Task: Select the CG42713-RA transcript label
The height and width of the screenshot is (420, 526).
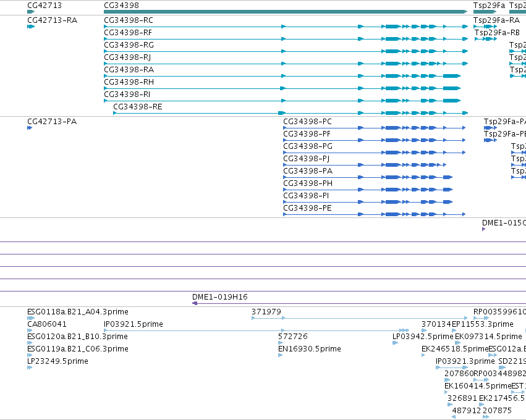Action: 52,20
